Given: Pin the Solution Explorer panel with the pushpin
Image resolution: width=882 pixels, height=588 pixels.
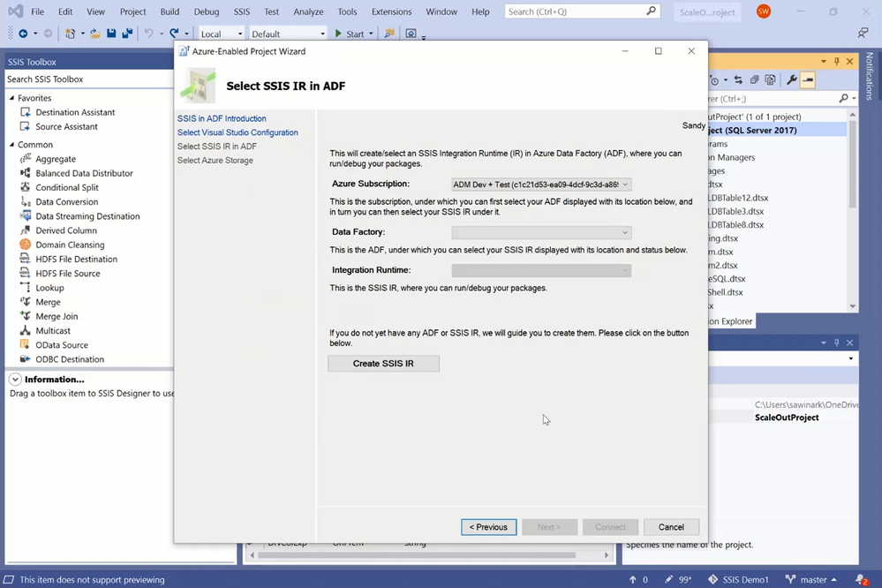Looking at the screenshot, I should (x=836, y=61).
